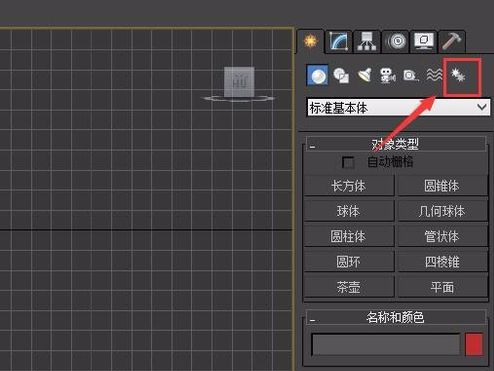494x371 pixels.
Task: Select the Helpers tape measure icon
Action: coord(411,75)
